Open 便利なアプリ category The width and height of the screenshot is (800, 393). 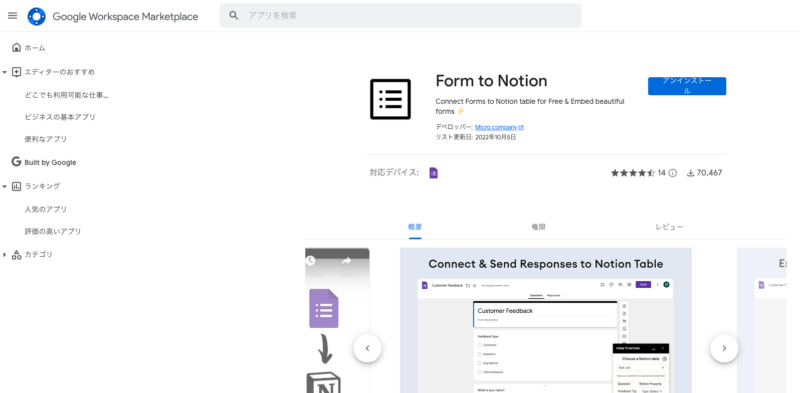[45, 139]
